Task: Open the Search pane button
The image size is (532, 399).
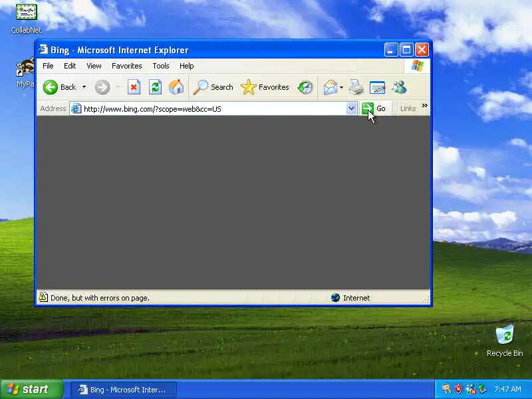Action: point(213,87)
